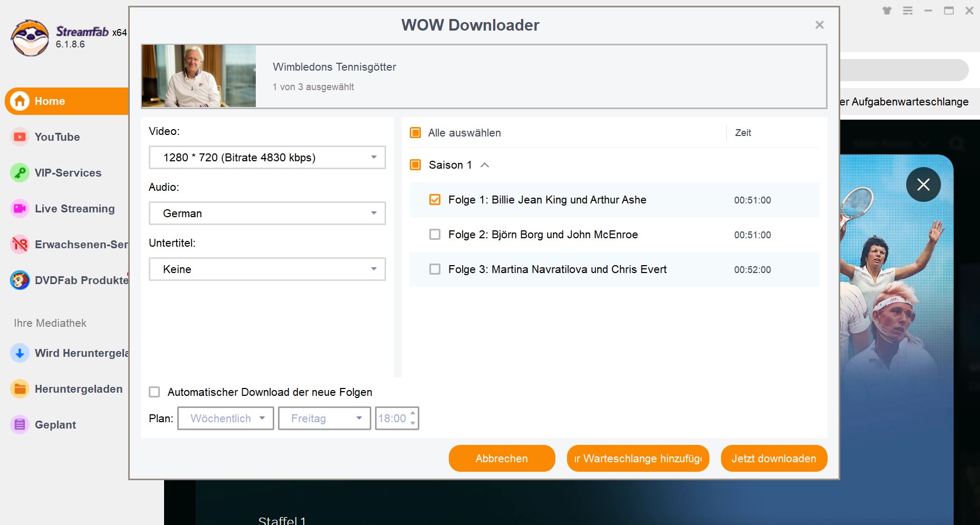Uncheck Folge 1 Billie Jean King checkbox

(435, 200)
